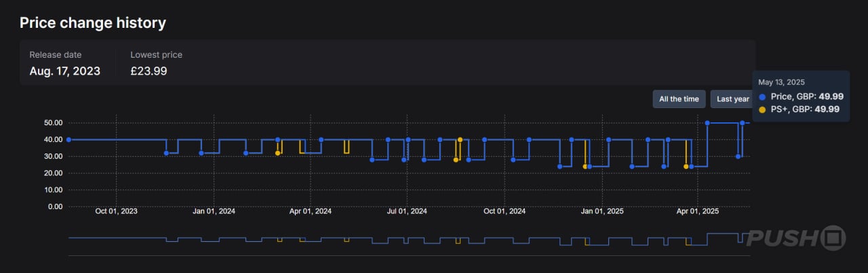Viewport: 868px width, 273px height.
Task: Click the release date value Aug. 17, 2023
Action: 65,71
